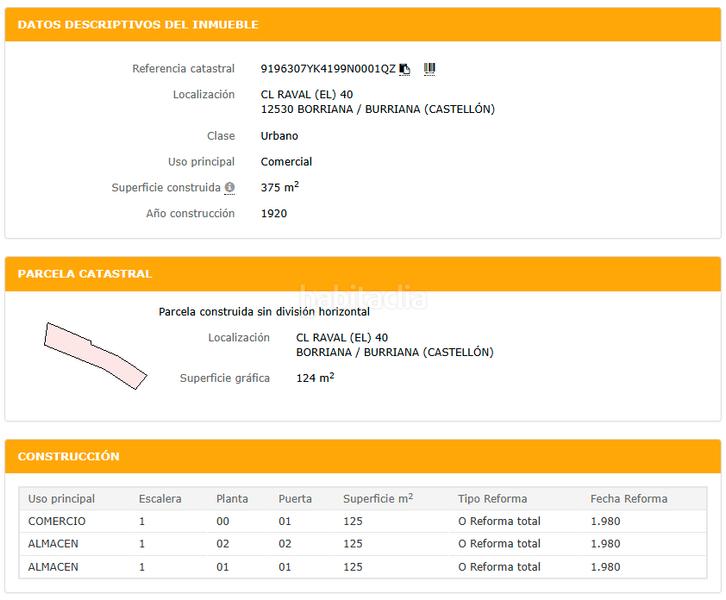
Task: Click the Construcción section header
Action: [69, 456]
